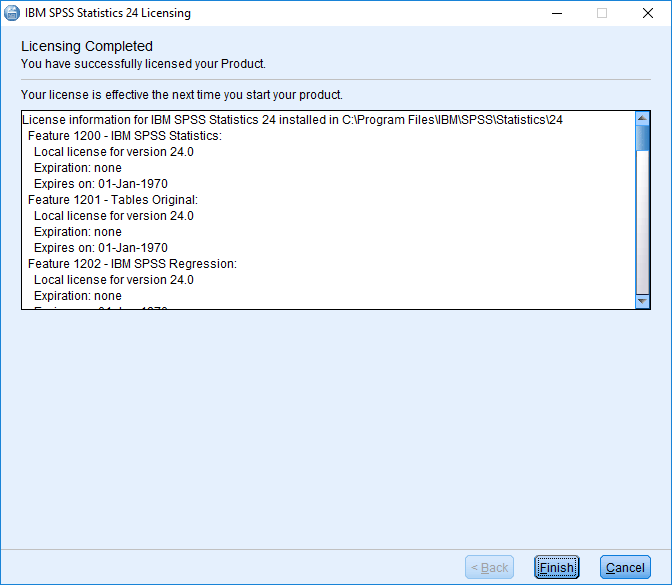Click the 'Feature 1200 - IBM SPSS Statistics:' line

[x=125, y=136]
